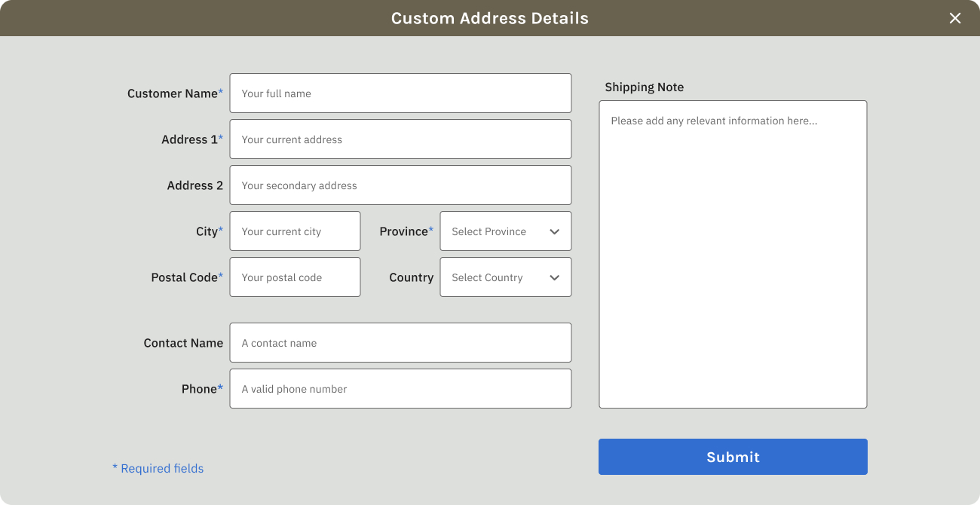Click into the Address 2 field
The image size is (980, 505).
pyautogui.click(x=400, y=185)
